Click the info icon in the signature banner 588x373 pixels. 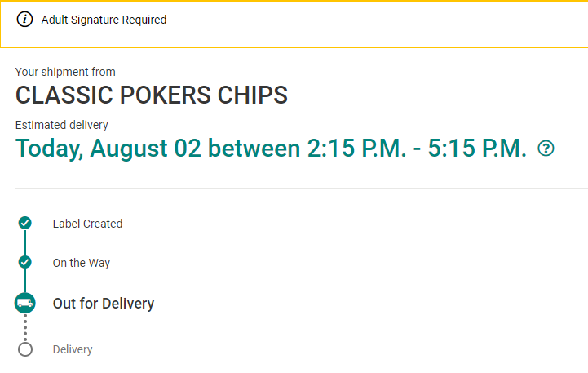25,20
